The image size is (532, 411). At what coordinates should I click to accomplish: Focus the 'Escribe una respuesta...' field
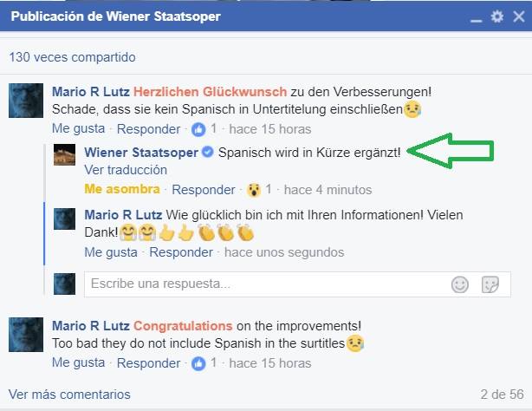(297, 284)
